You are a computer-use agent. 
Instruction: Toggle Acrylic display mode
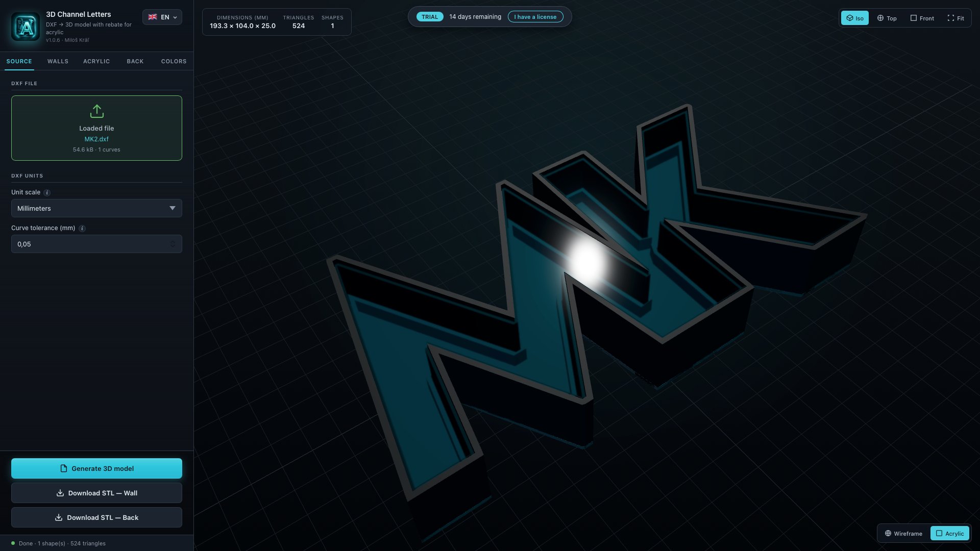[x=950, y=534]
